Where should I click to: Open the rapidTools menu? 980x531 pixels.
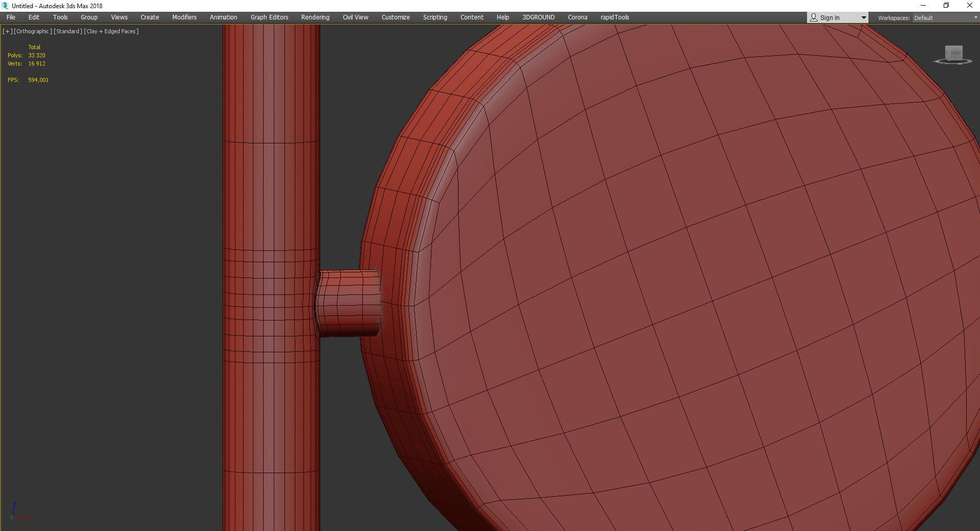[615, 17]
